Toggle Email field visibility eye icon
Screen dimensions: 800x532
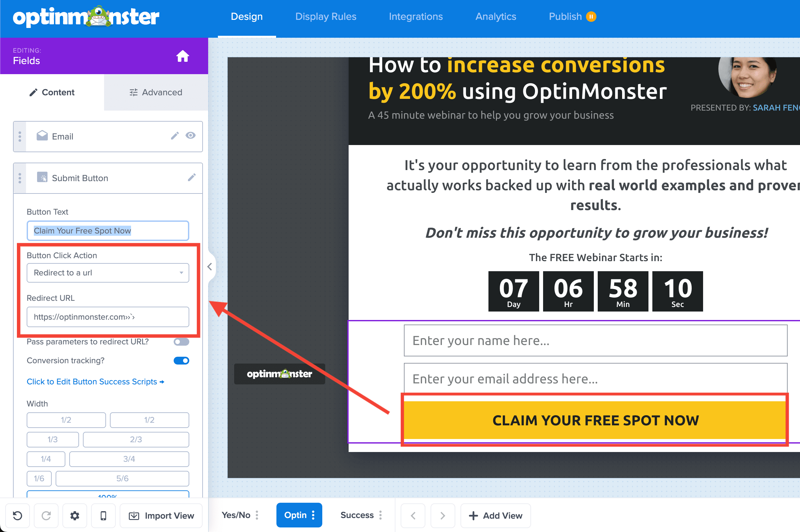coord(191,136)
